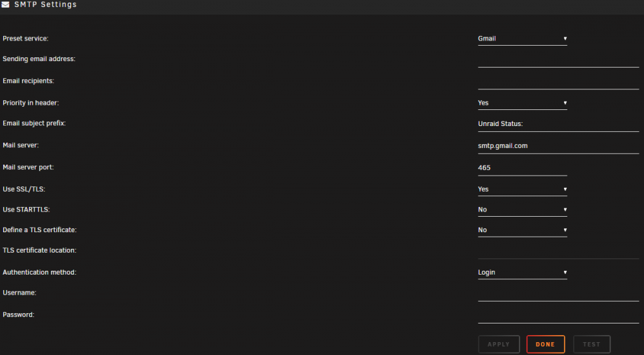The image size is (644, 355).
Task: Click the Email recipients label
Action: [28, 81]
